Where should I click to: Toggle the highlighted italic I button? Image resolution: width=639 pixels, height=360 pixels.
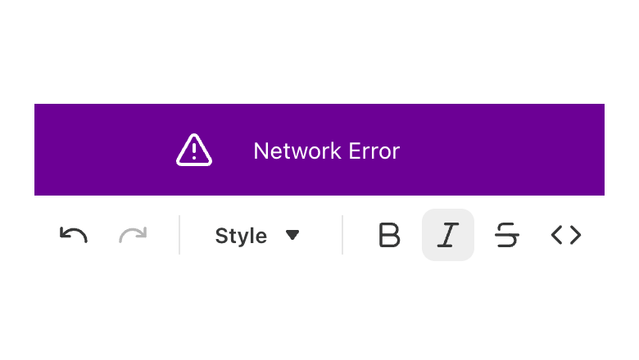click(448, 235)
